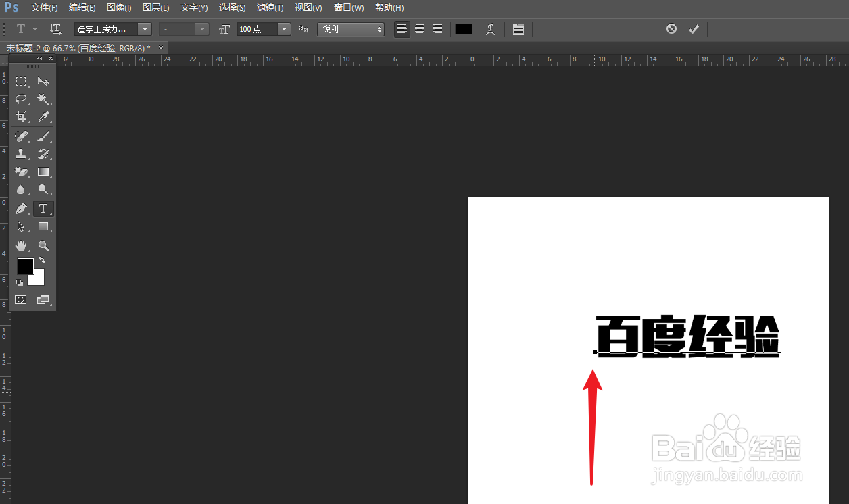This screenshot has width=849, height=504.
Task: Left align the text
Action: click(x=402, y=29)
